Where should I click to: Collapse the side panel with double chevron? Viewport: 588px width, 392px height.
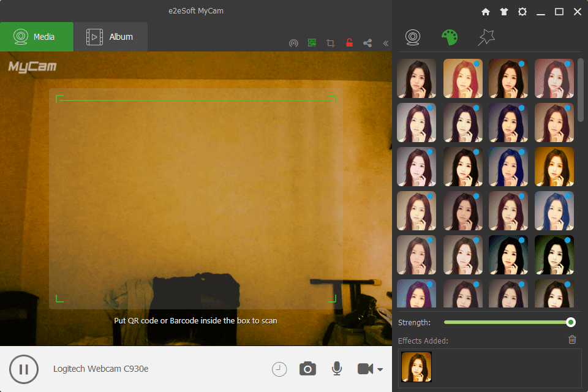click(x=385, y=43)
